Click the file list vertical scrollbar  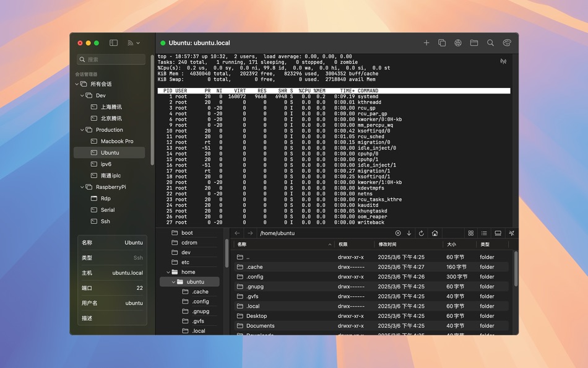coord(516,269)
